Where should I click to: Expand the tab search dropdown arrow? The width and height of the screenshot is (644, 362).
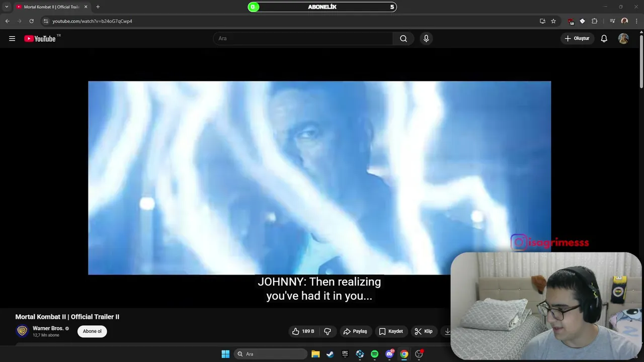[7, 7]
